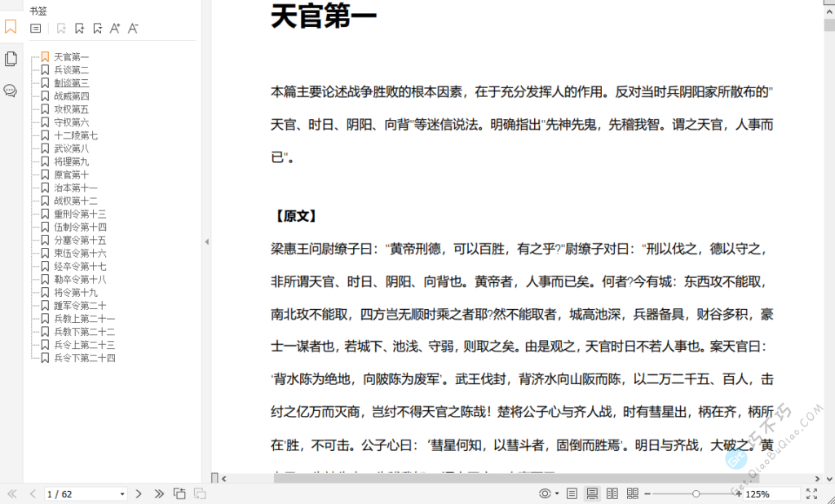Click the A+ icon to enlarge bookmark text
The image size is (835, 504).
(117, 29)
